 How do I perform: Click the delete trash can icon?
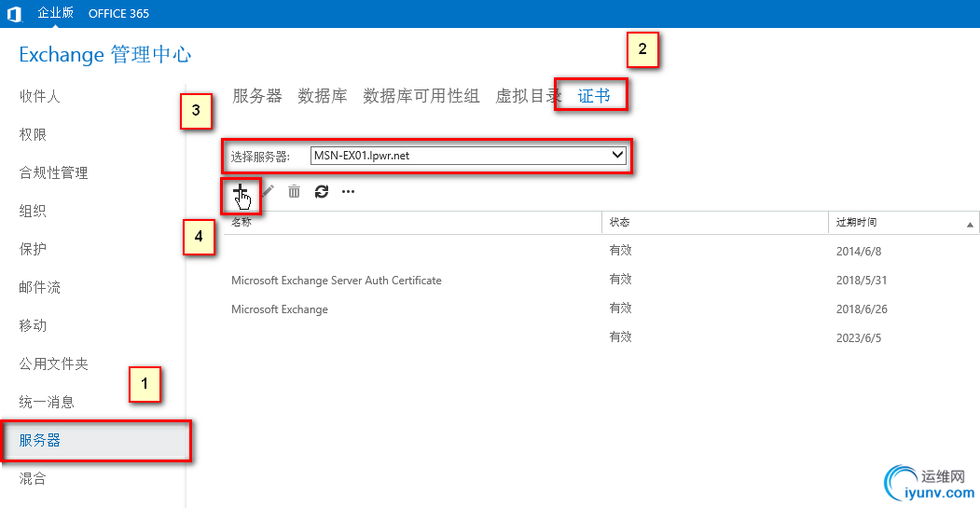coord(294,191)
